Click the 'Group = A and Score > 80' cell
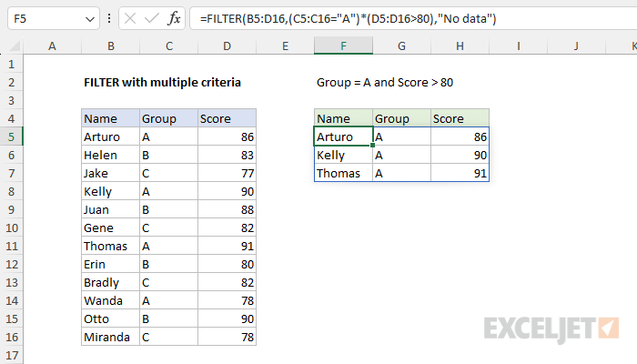Screen dimensions: 637x364 click(385, 83)
